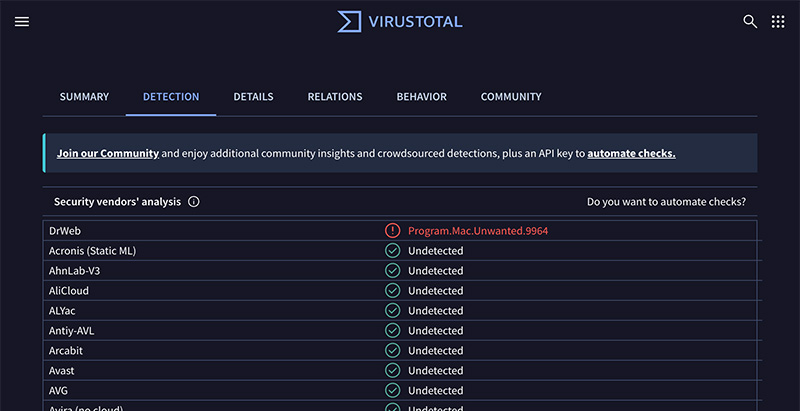Click the green check icon for AliCloud
The image size is (800, 411).
(x=392, y=291)
